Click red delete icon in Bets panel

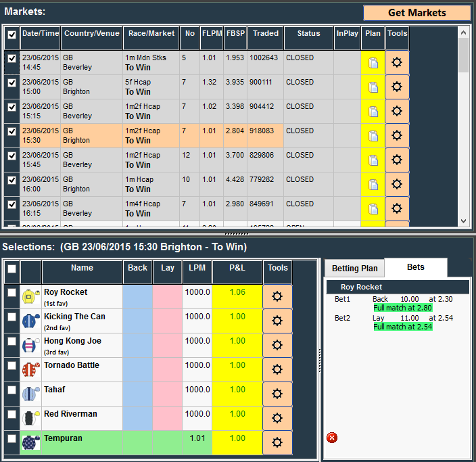tap(332, 438)
